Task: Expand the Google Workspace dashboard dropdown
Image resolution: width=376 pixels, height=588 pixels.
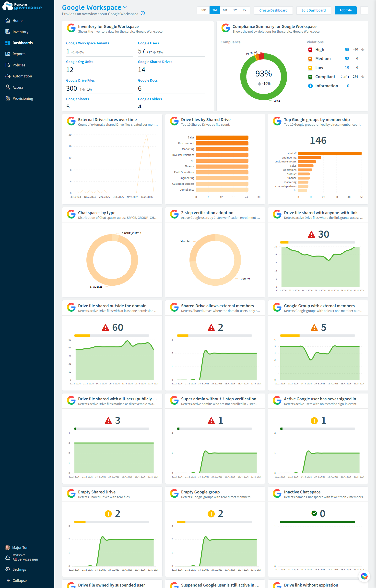Action: coord(125,7)
